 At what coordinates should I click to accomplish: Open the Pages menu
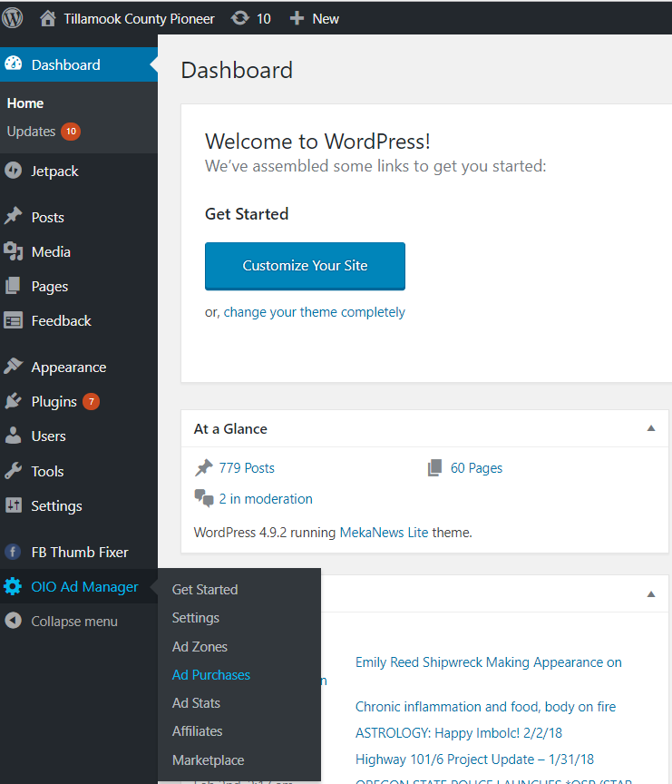(50, 287)
